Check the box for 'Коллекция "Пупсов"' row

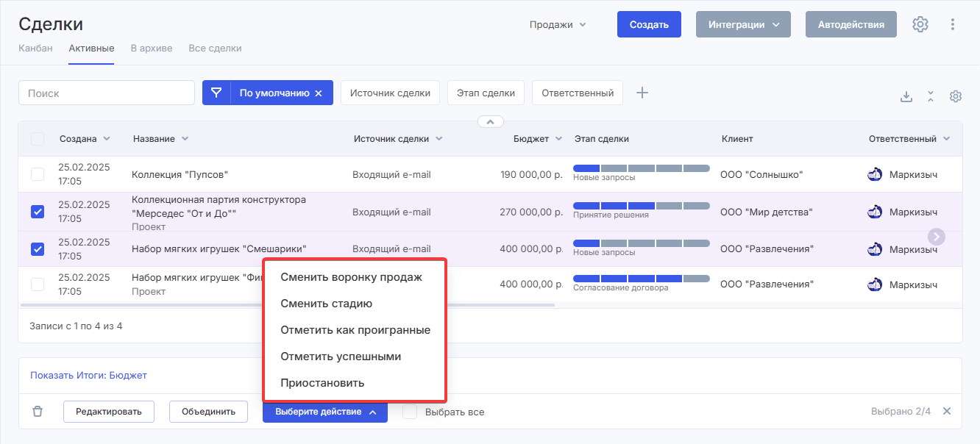(38, 174)
